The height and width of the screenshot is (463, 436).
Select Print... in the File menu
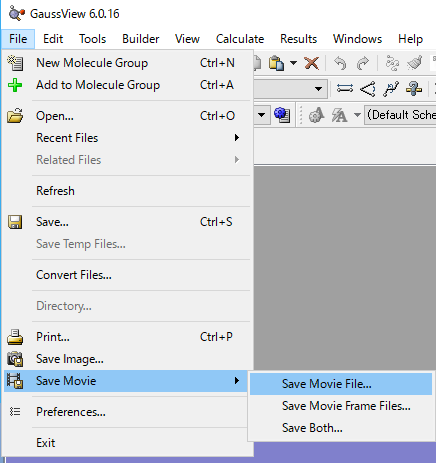[127, 337]
